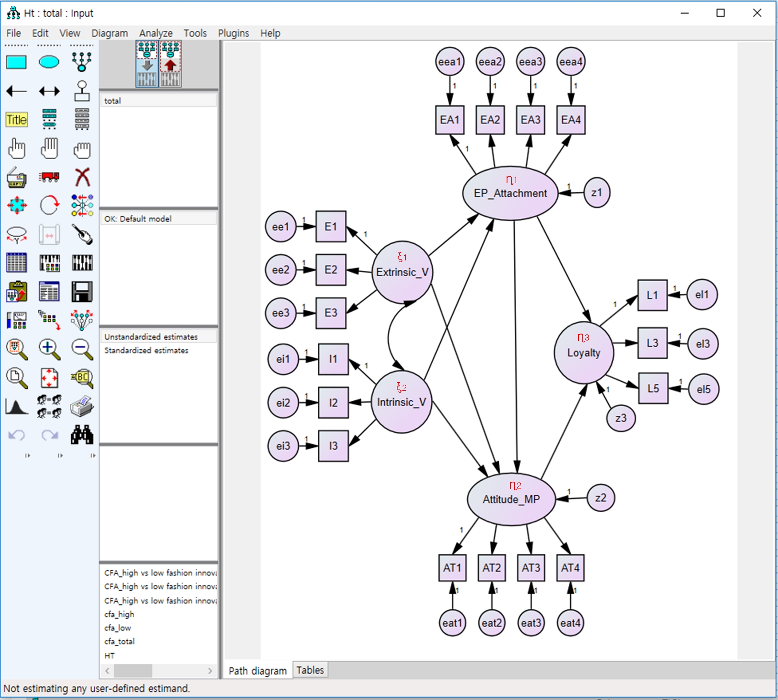This screenshot has width=778, height=700.
Task: Click the erase objects X tool
Action: point(82,177)
